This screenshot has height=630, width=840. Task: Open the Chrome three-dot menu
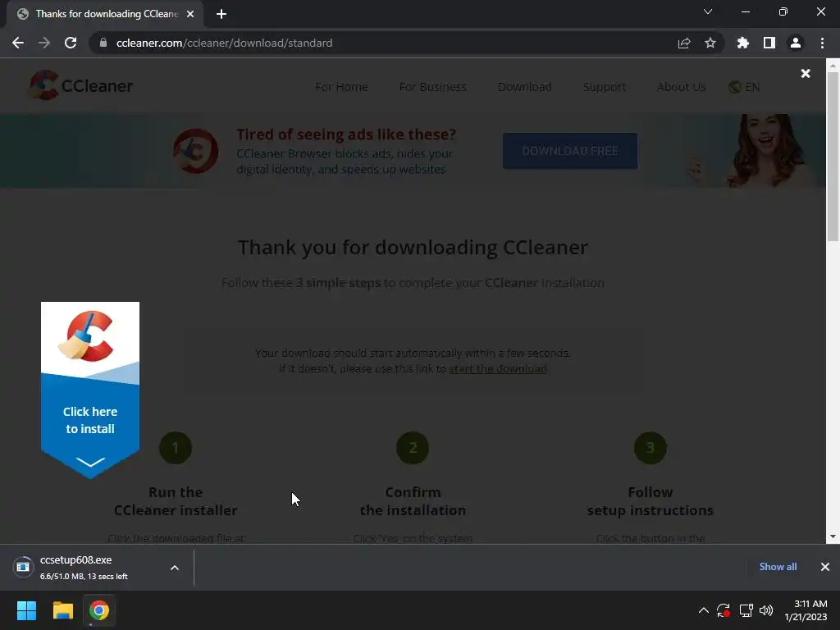coord(822,43)
